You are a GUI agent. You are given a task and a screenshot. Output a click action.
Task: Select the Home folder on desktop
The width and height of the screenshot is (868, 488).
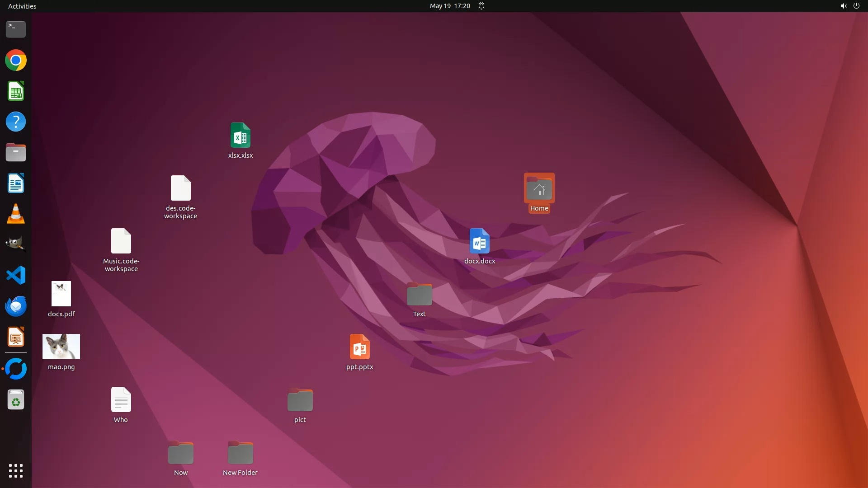539,189
